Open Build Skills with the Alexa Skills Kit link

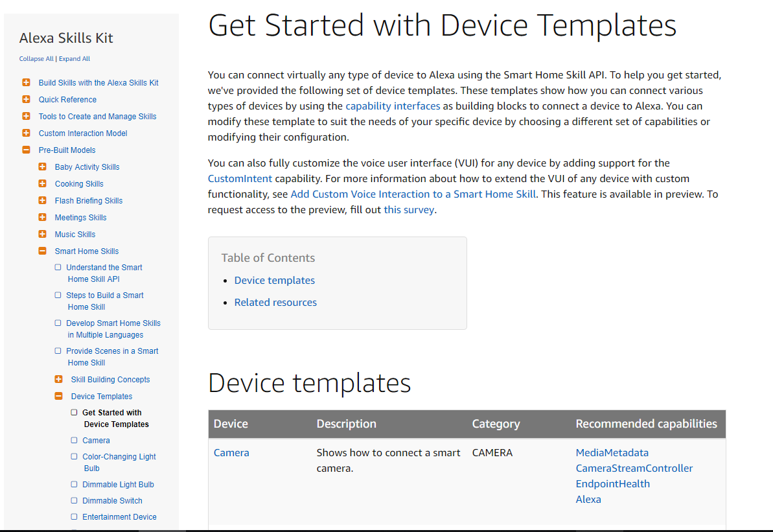pos(98,83)
